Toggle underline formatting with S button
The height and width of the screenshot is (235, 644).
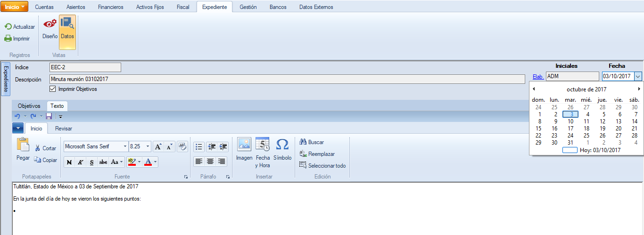pyautogui.click(x=92, y=162)
